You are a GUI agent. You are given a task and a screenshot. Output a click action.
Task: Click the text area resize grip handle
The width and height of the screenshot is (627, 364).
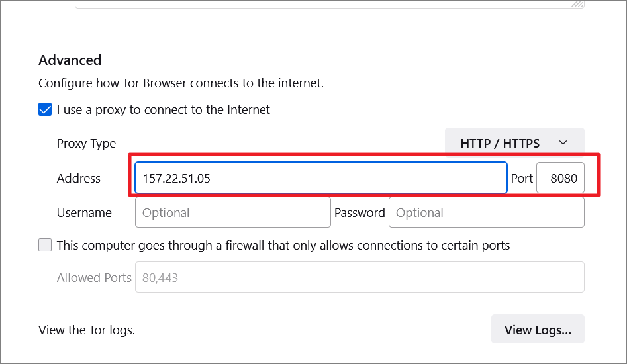click(577, 4)
